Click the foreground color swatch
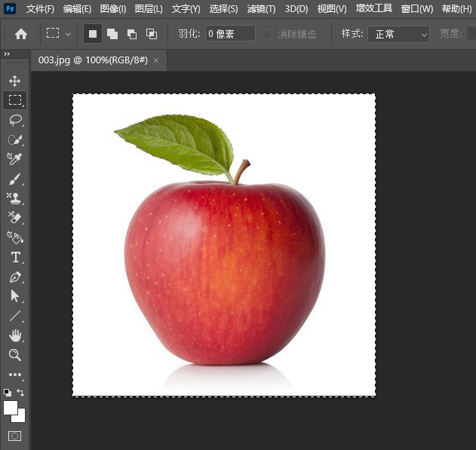This screenshot has height=450, width=476. click(x=11, y=407)
